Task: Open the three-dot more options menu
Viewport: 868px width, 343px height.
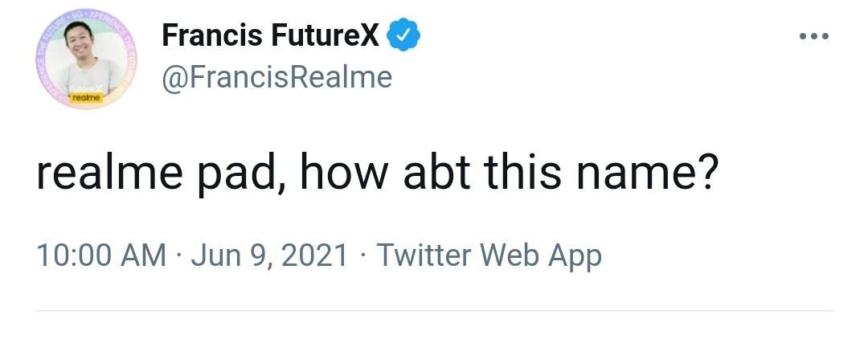Action: [x=813, y=36]
